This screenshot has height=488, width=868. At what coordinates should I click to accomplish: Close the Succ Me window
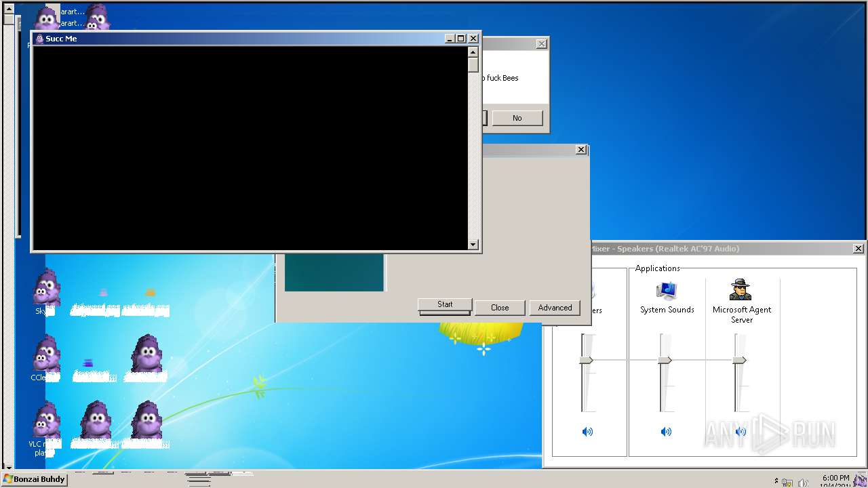[473, 39]
